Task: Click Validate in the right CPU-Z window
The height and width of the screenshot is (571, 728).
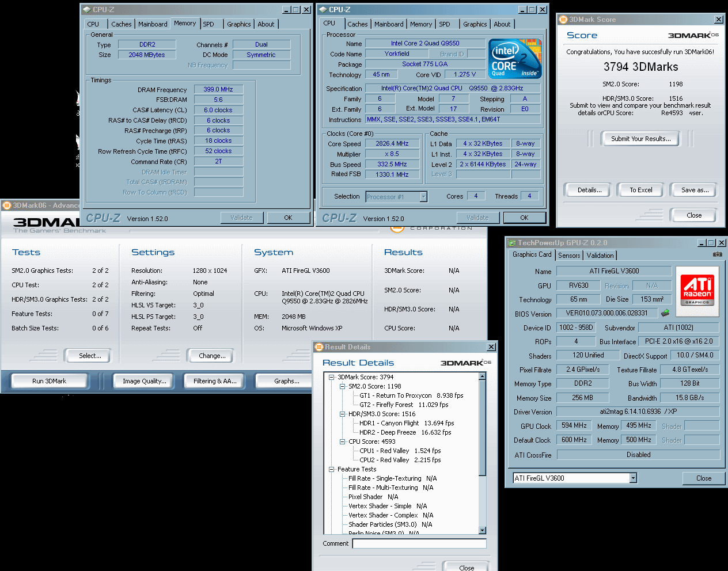Action: (x=477, y=218)
